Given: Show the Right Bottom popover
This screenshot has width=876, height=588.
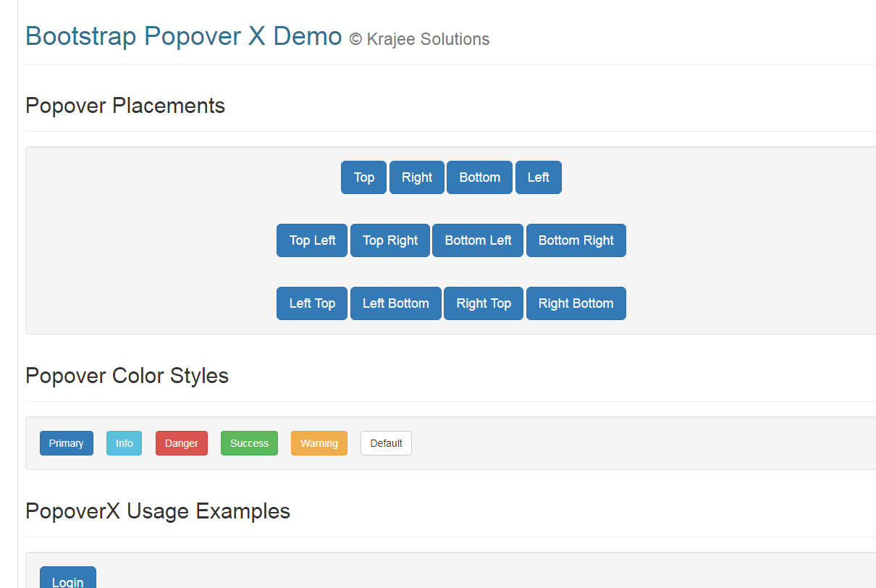Looking at the screenshot, I should (576, 303).
